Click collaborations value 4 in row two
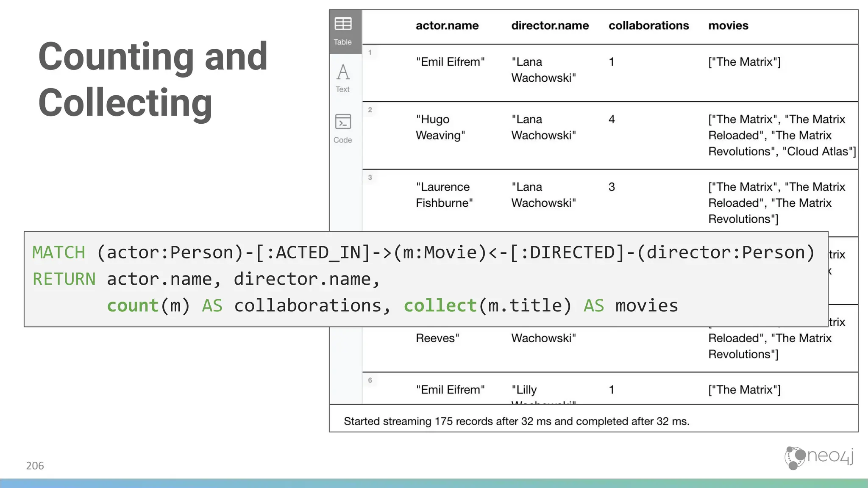The image size is (868, 488). pyautogui.click(x=612, y=119)
